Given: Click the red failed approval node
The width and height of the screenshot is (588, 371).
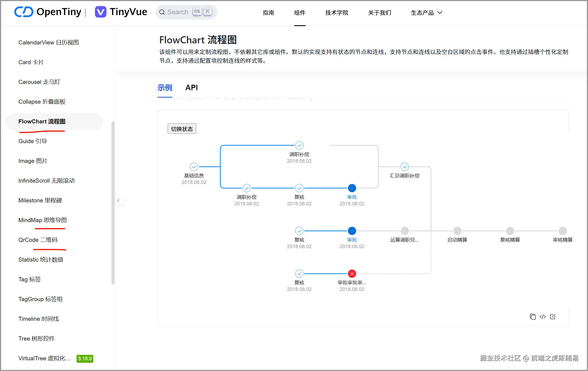Looking at the screenshot, I should (352, 273).
